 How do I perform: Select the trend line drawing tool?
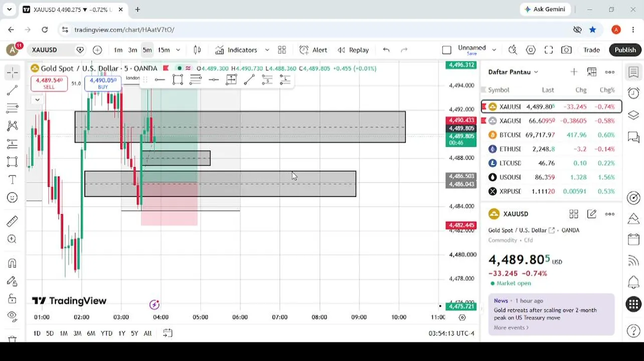(x=13, y=91)
